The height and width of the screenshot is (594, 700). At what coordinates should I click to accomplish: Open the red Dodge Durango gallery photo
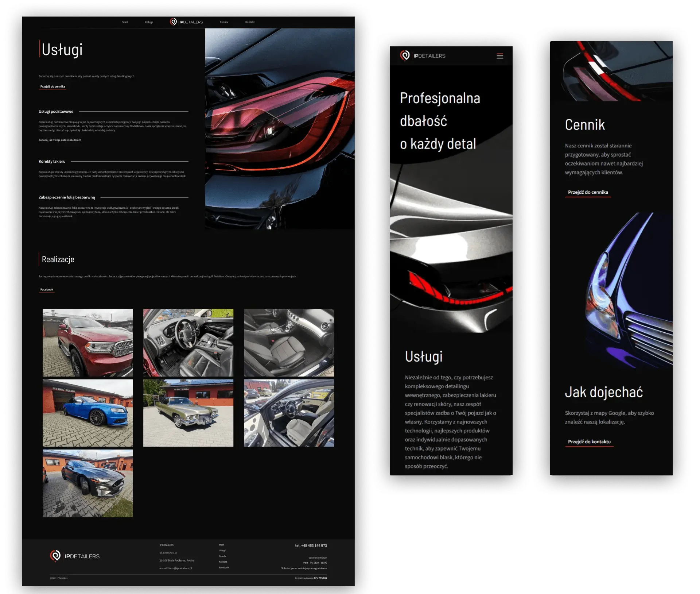click(87, 343)
